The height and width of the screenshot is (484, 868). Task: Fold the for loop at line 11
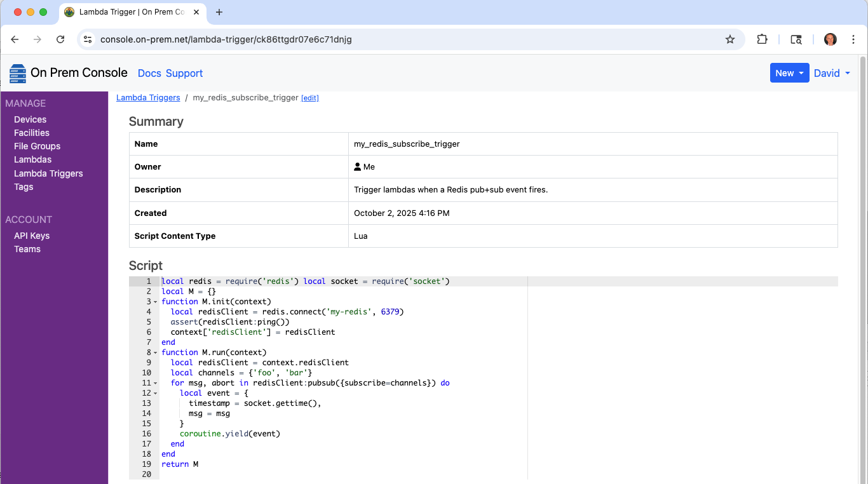click(x=156, y=383)
